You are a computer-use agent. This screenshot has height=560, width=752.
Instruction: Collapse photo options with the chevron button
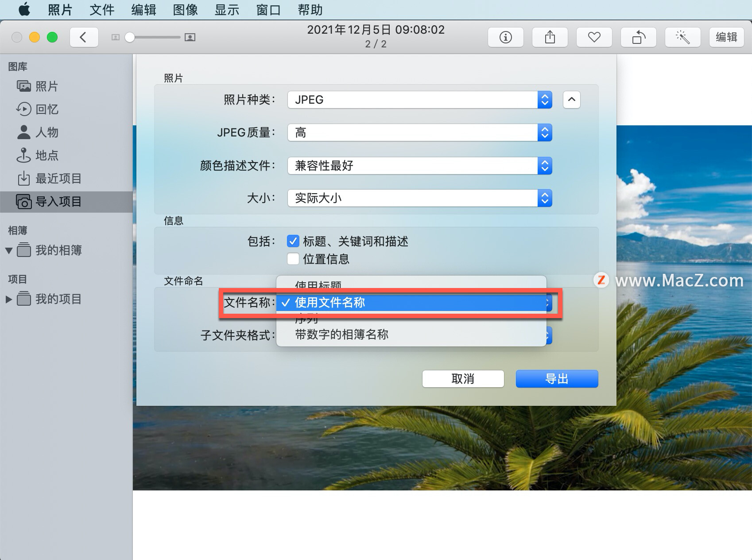click(x=571, y=100)
